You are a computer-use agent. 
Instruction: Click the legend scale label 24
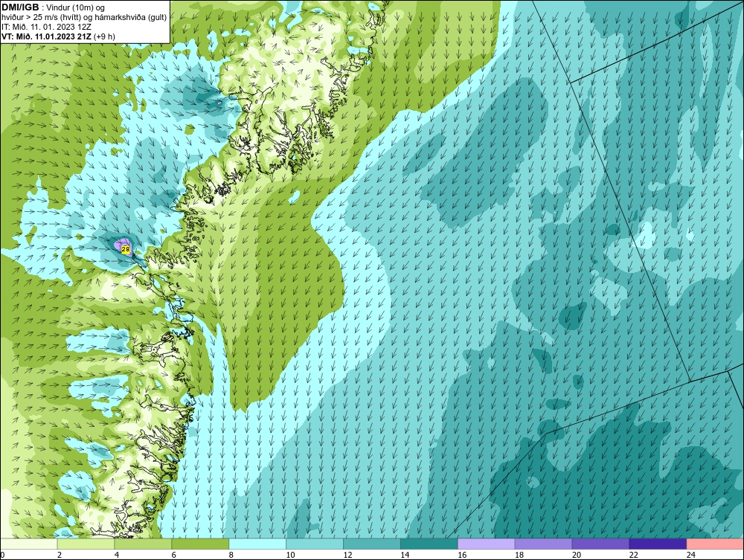click(691, 555)
